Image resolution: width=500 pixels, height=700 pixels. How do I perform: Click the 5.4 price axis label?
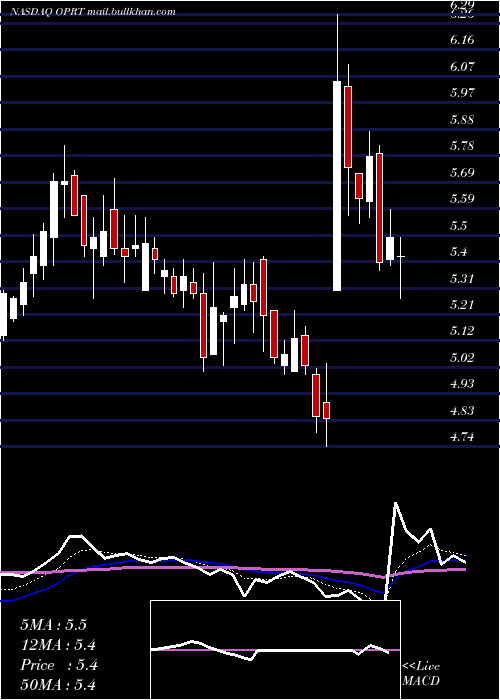[x=458, y=252]
